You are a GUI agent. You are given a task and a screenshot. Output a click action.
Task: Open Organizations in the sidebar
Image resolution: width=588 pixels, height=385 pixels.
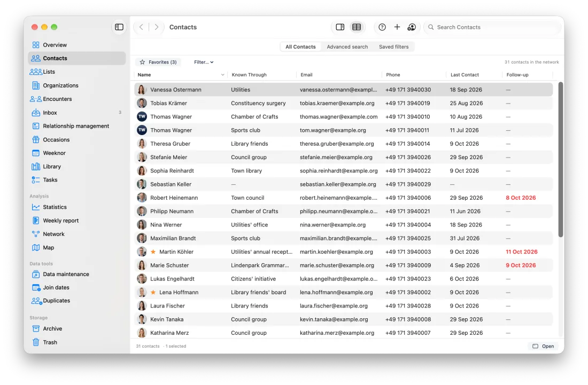[x=77, y=85]
